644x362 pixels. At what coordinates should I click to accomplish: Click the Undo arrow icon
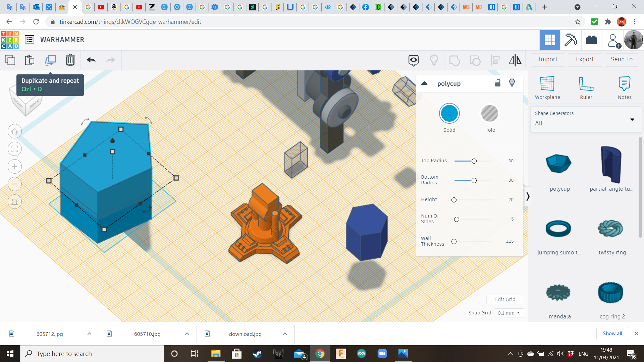(91, 60)
